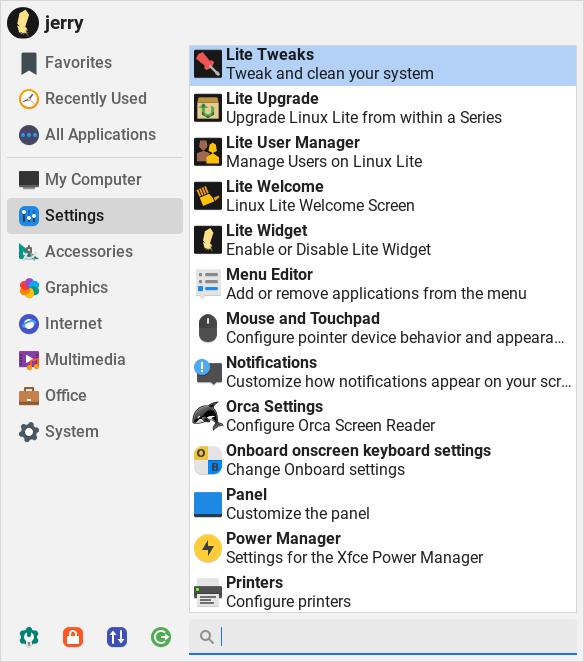This screenshot has height=662, width=584.
Task: Launch Lite Upgrade package icon
Action: pos(208,108)
